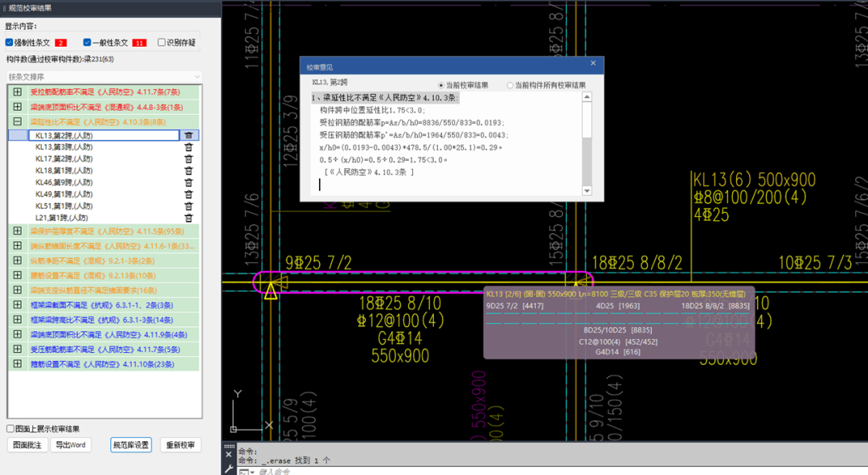
Task: Click the delete icon for KL46,第9跨
Action: click(188, 182)
